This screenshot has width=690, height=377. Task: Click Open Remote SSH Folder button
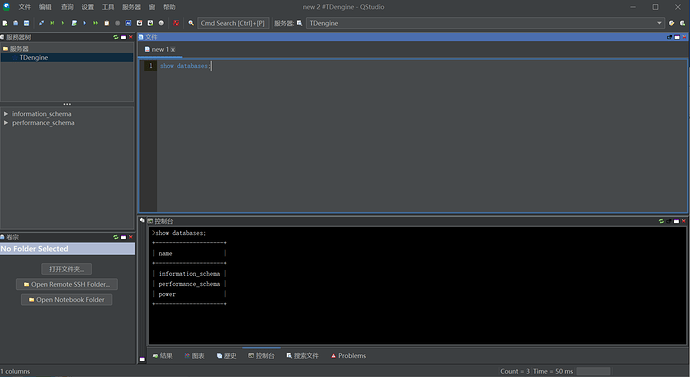tap(66, 284)
